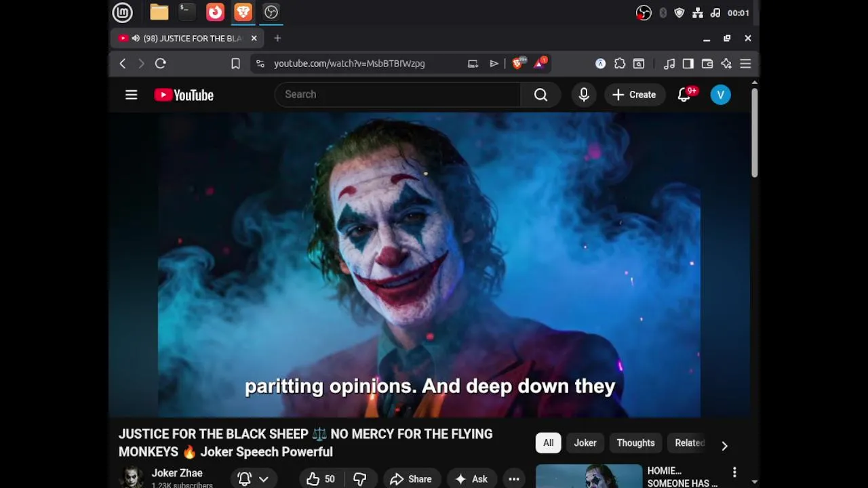The width and height of the screenshot is (868, 488).
Task: Open the panel clock showing 00:01
Action: (x=738, y=13)
